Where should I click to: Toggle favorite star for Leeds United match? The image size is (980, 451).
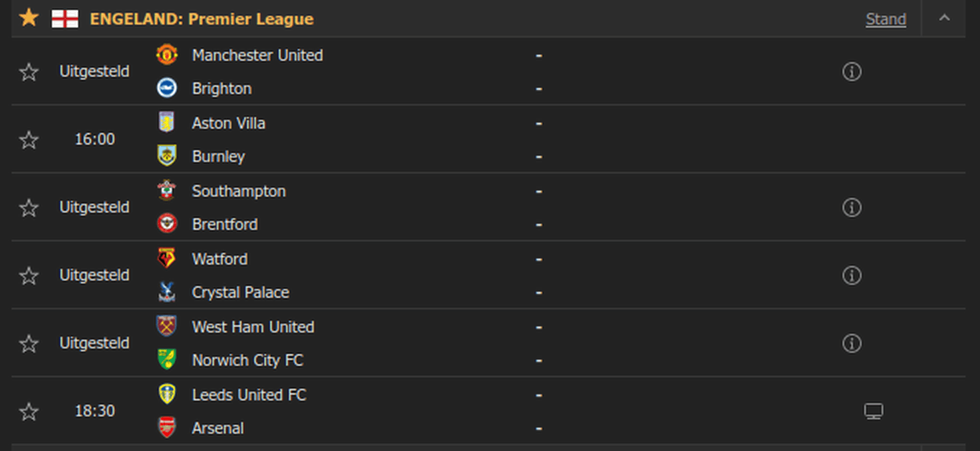click(29, 411)
